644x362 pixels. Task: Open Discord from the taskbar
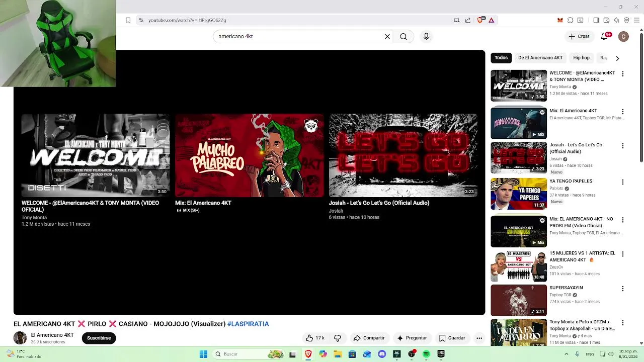tap(382, 354)
